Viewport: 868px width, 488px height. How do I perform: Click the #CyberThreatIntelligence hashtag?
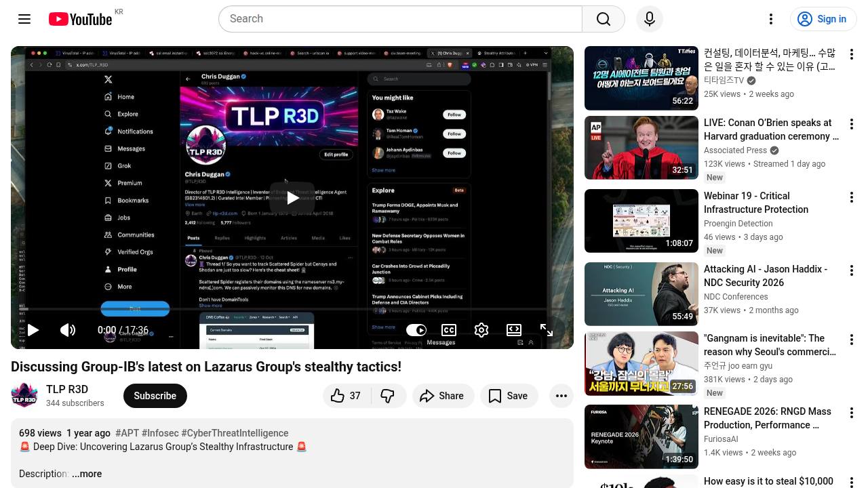point(235,433)
